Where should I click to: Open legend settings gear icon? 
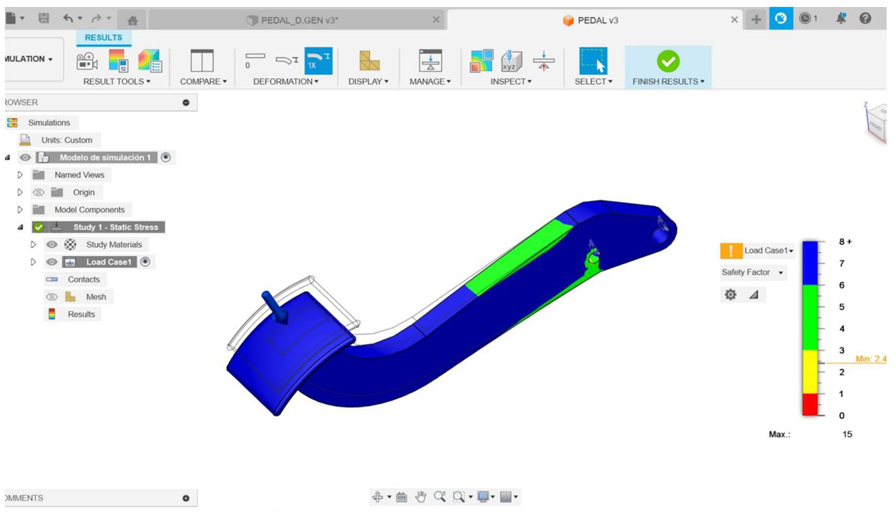pos(730,295)
